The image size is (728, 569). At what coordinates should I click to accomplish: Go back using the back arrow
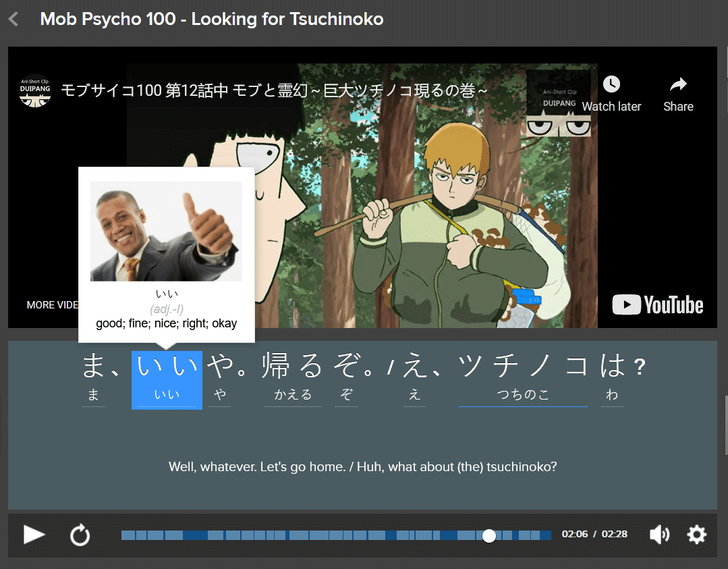14,19
